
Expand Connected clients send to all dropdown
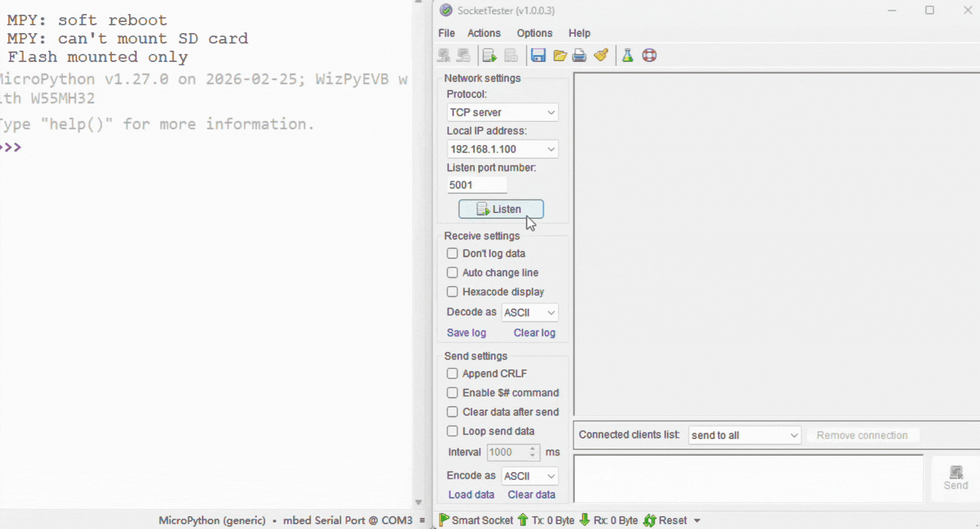745,435
